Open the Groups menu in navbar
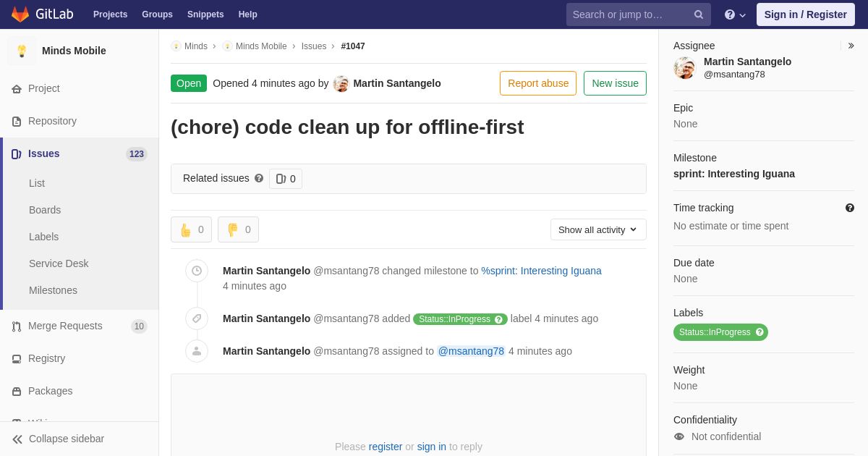This screenshot has width=868, height=456. pyautogui.click(x=157, y=14)
